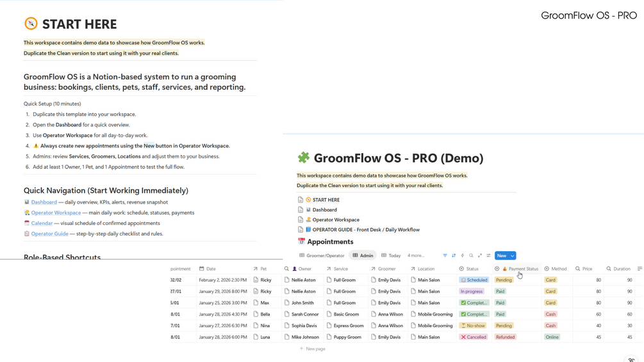Click the Scheduled status tag

pos(474,280)
